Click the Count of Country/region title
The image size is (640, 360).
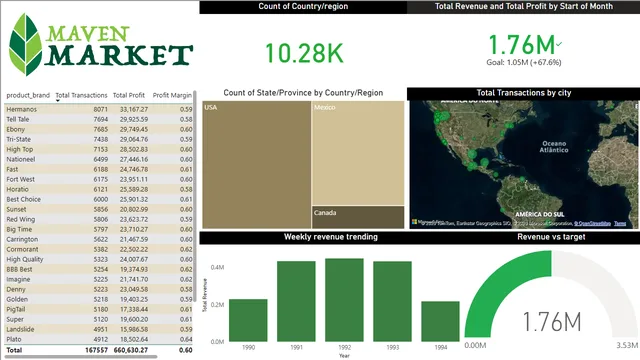tap(303, 6)
